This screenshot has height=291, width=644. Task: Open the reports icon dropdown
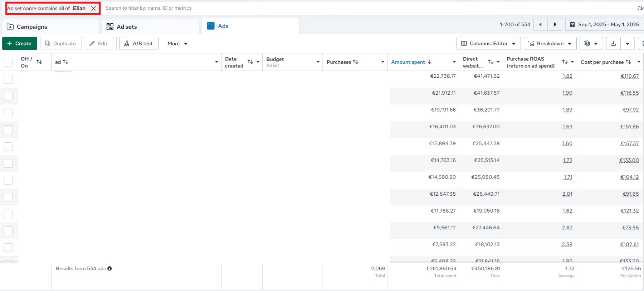tap(591, 43)
